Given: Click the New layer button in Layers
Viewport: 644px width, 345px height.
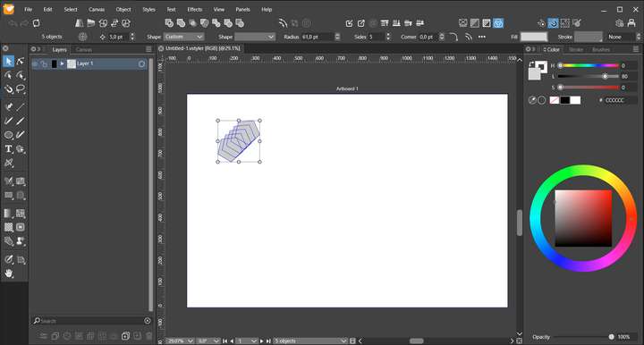Looking at the screenshot, I should tap(126, 336).
